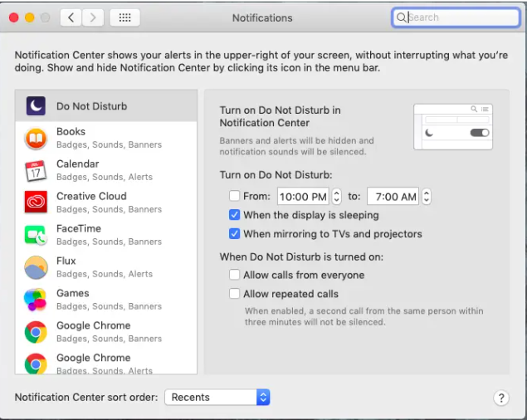
Task: Click the Calendar app icon
Action: coord(36,170)
